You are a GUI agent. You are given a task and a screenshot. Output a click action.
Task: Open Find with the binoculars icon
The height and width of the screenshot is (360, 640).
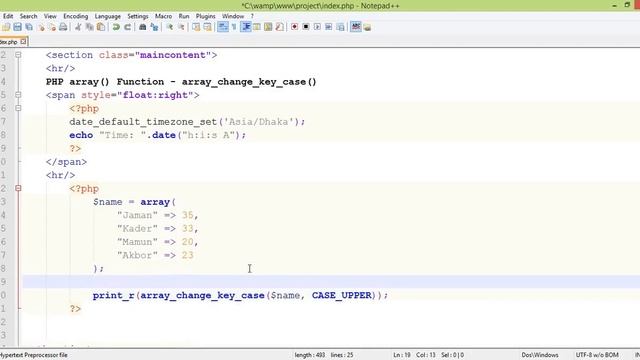click(x=142, y=27)
